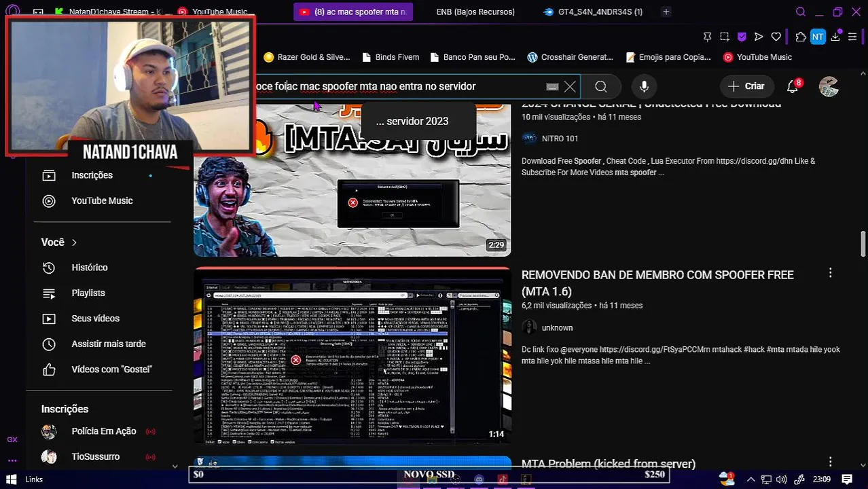The width and height of the screenshot is (868, 489).
Task: Click the GX icon in left sidebar
Action: pyautogui.click(x=12, y=439)
